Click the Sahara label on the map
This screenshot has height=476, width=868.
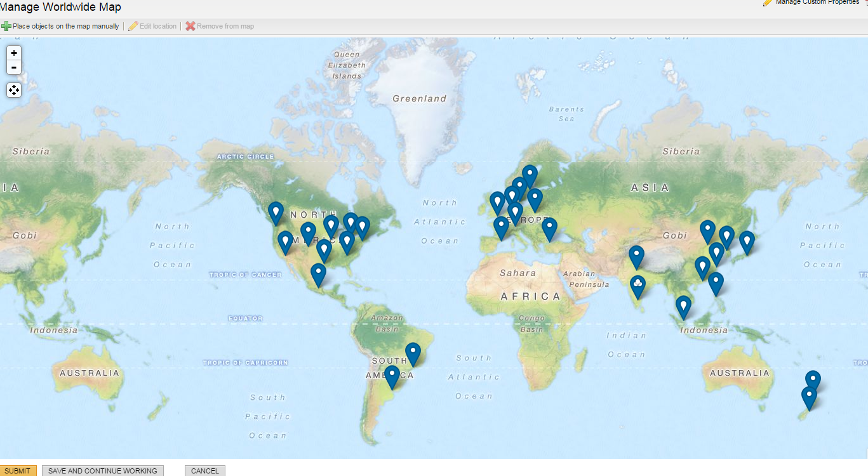517,273
